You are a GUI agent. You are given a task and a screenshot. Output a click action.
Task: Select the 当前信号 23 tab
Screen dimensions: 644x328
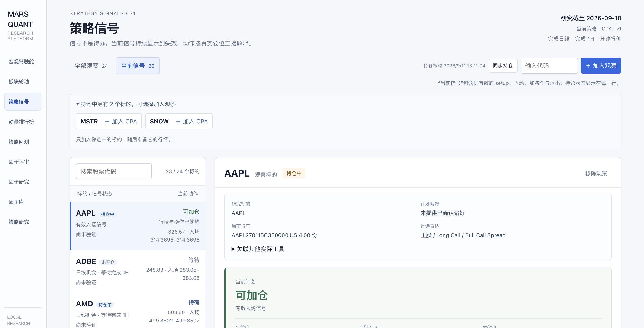pos(138,66)
